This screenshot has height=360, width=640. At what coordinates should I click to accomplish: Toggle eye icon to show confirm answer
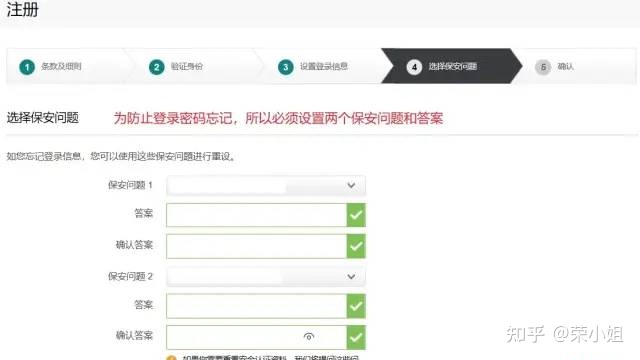[x=309, y=337]
